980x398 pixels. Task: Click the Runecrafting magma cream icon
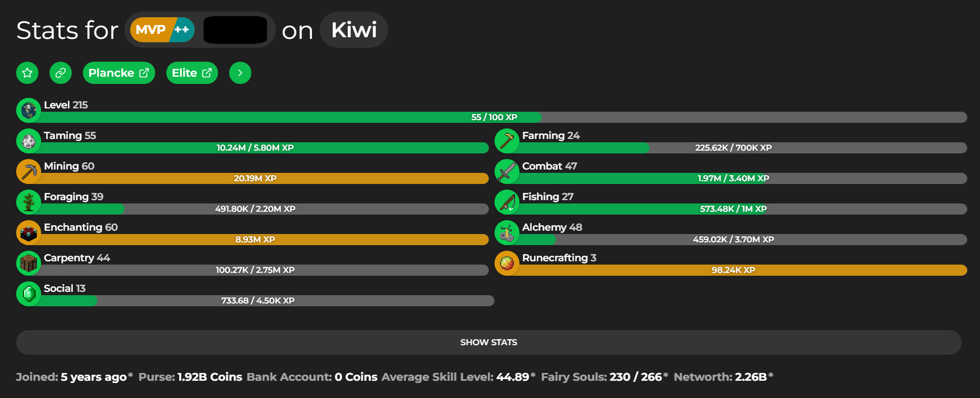[x=507, y=263]
